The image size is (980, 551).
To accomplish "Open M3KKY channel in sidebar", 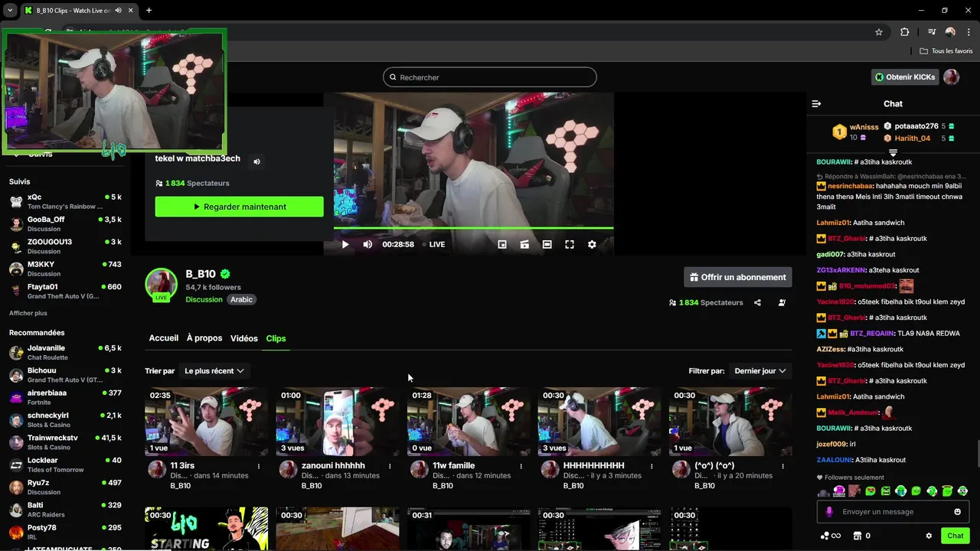I will coord(65,269).
